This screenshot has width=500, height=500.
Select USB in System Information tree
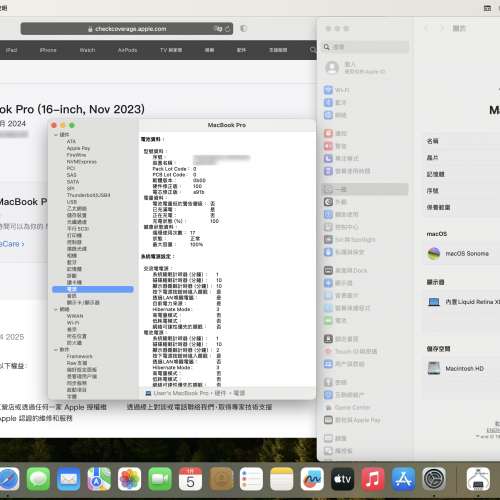point(72,202)
